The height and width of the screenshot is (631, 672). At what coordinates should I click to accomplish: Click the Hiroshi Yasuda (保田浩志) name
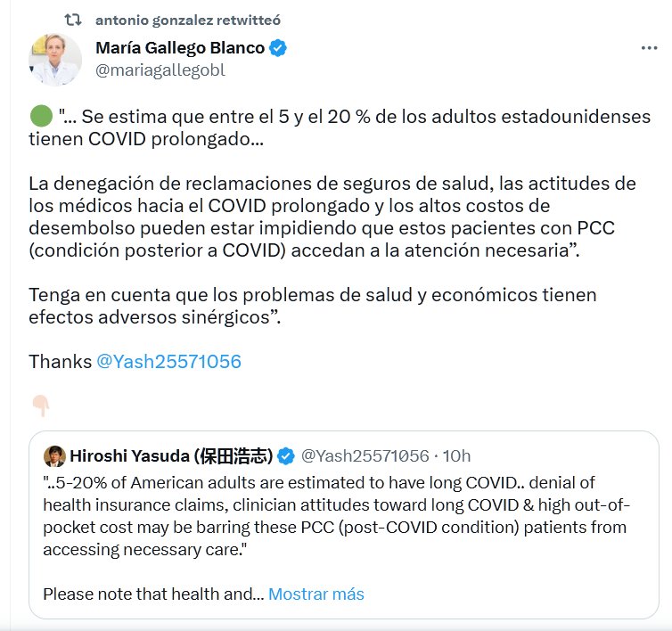[x=170, y=456]
